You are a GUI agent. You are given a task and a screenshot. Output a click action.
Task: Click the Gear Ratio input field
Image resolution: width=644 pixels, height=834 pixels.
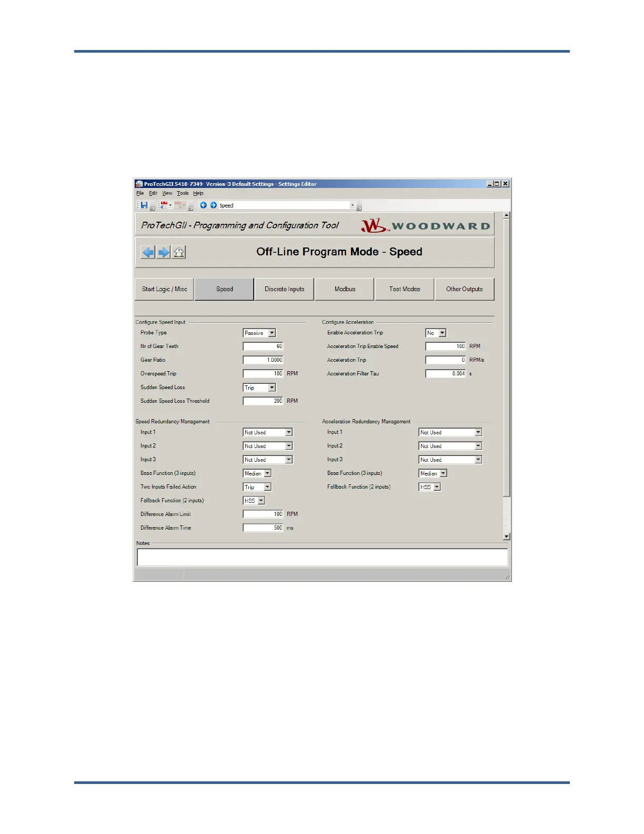click(263, 360)
